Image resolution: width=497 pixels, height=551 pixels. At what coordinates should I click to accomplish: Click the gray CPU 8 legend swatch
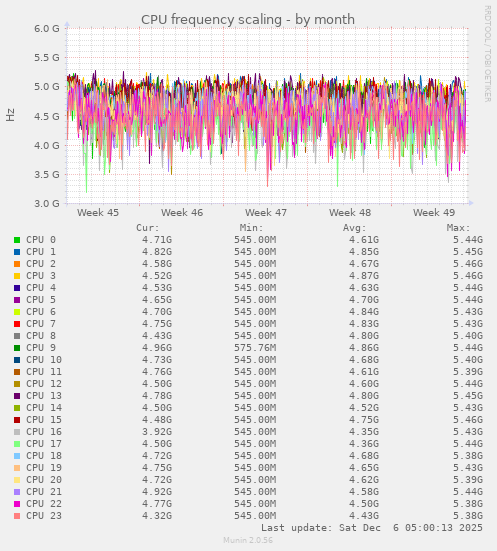17,336
